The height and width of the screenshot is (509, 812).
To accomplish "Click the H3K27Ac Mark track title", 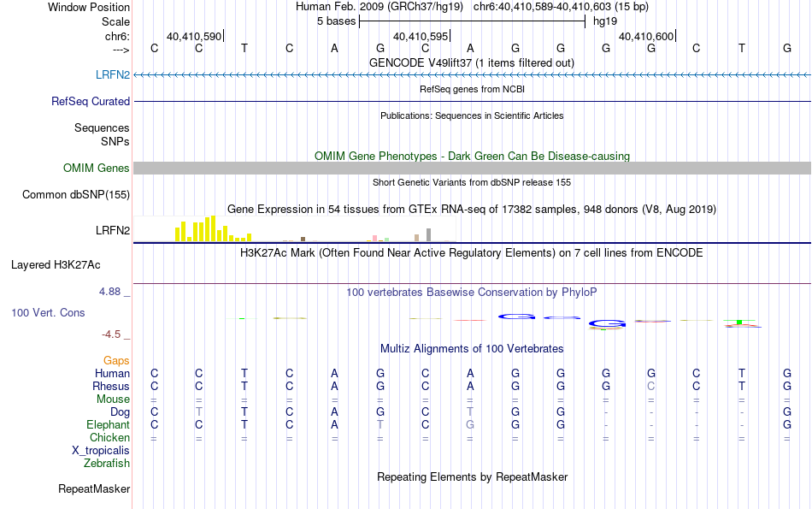I will point(472,253).
